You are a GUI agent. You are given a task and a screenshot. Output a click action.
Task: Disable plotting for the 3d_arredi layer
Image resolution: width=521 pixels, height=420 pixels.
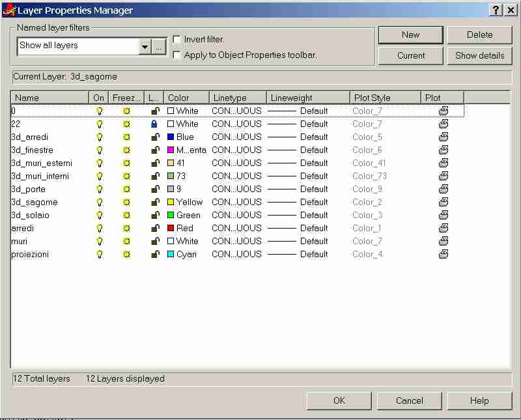point(444,137)
